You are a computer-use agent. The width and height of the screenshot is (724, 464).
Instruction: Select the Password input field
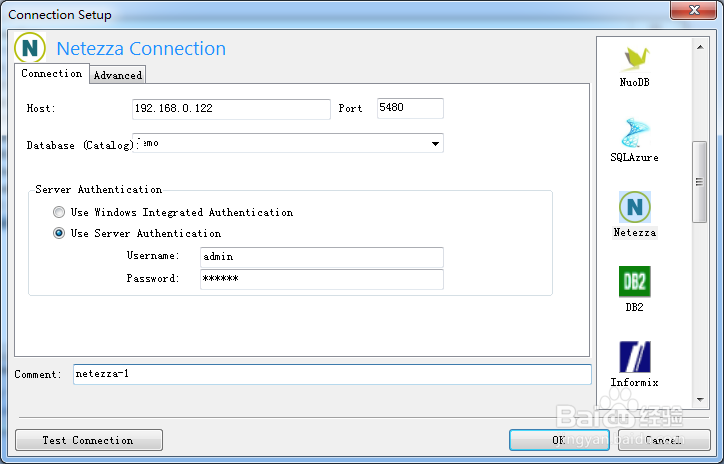tap(321, 279)
